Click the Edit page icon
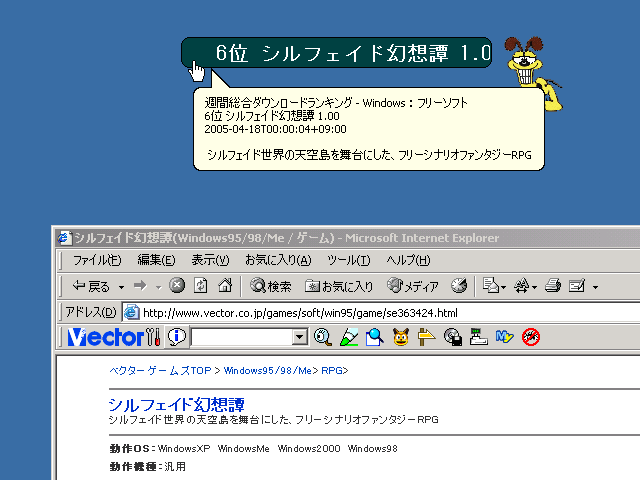 (577, 286)
